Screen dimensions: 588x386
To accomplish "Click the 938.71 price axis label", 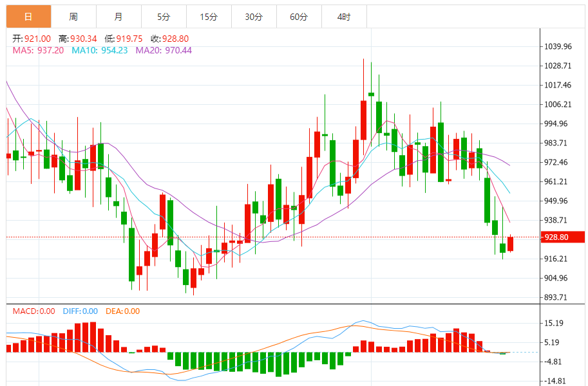I will click(556, 220).
